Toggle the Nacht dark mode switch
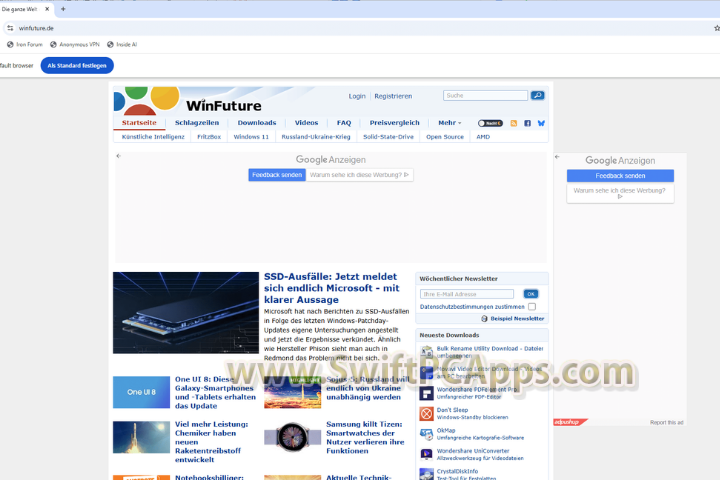This screenshot has height=480, width=720. point(490,123)
